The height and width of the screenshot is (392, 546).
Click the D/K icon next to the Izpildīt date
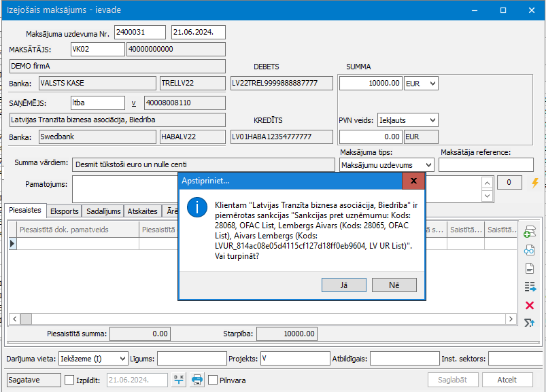coord(179,380)
